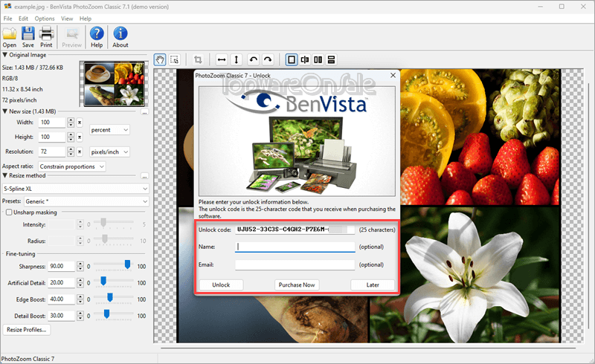Open Help via the question mark icon

click(97, 33)
